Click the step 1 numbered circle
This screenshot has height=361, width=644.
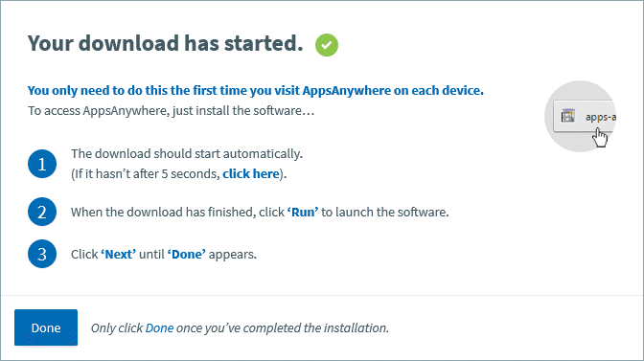tap(42, 164)
